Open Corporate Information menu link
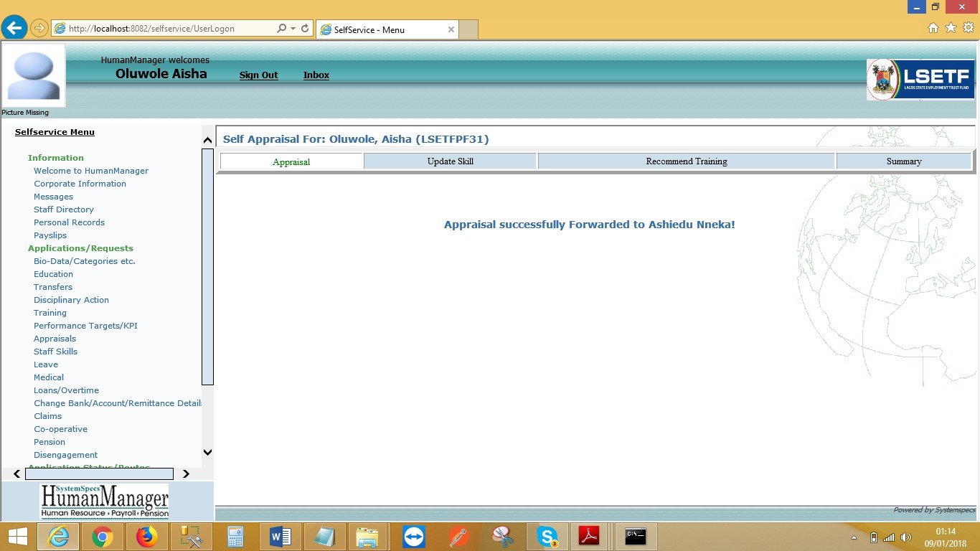Image resolution: width=980 pixels, height=551 pixels. (x=80, y=184)
